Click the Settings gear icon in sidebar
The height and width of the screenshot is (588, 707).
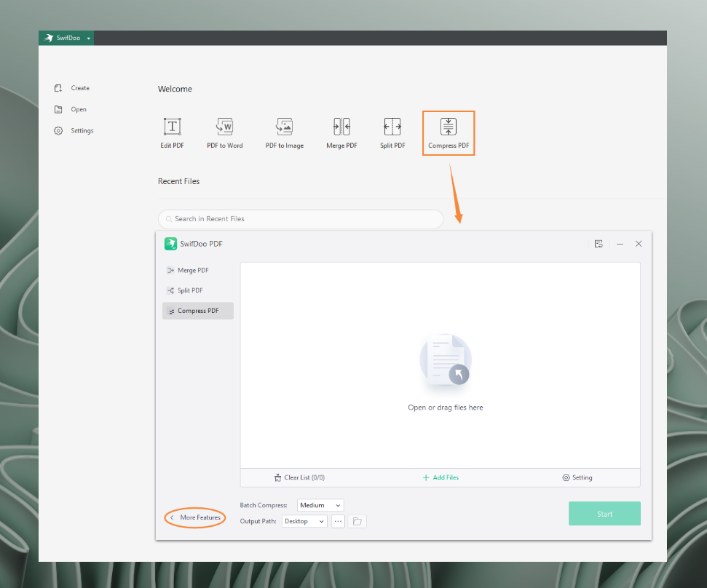[x=58, y=131]
